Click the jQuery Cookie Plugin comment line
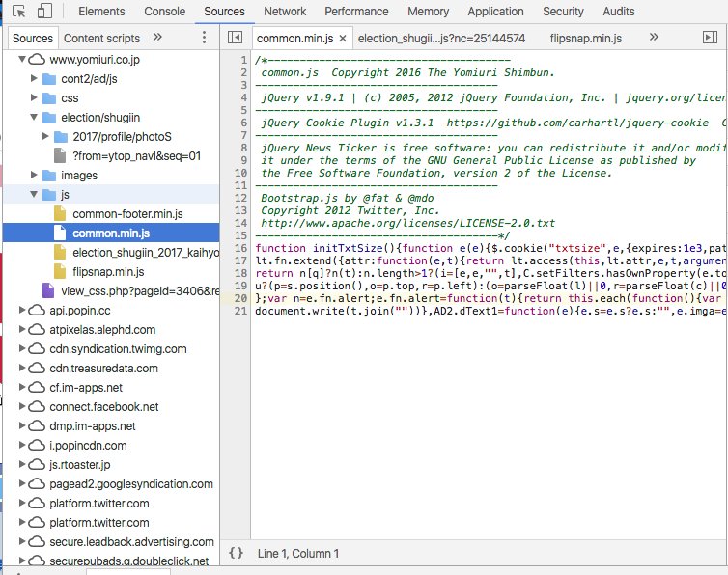This screenshot has width=728, height=575. pos(490,123)
